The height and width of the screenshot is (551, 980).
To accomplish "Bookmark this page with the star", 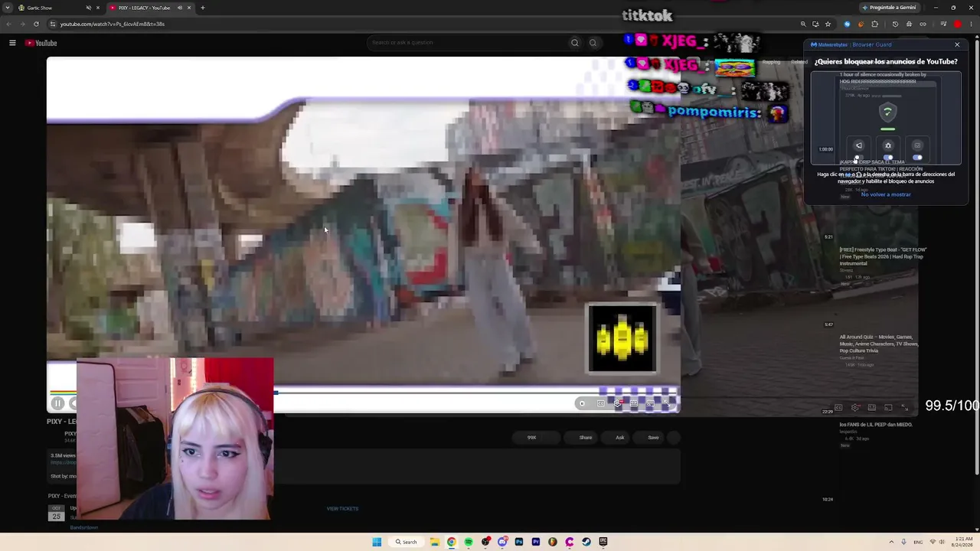I will (828, 24).
